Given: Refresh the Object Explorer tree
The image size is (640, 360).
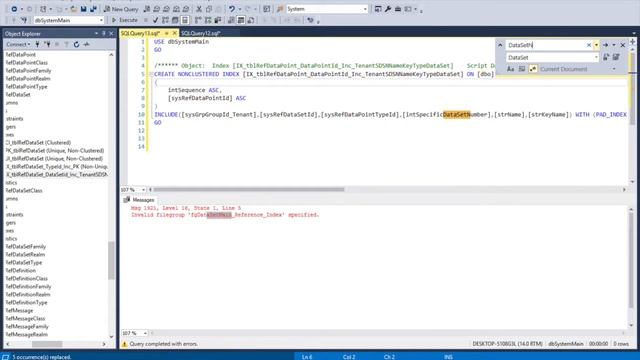Looking at the screenshot, I should (x=76, y=44).
